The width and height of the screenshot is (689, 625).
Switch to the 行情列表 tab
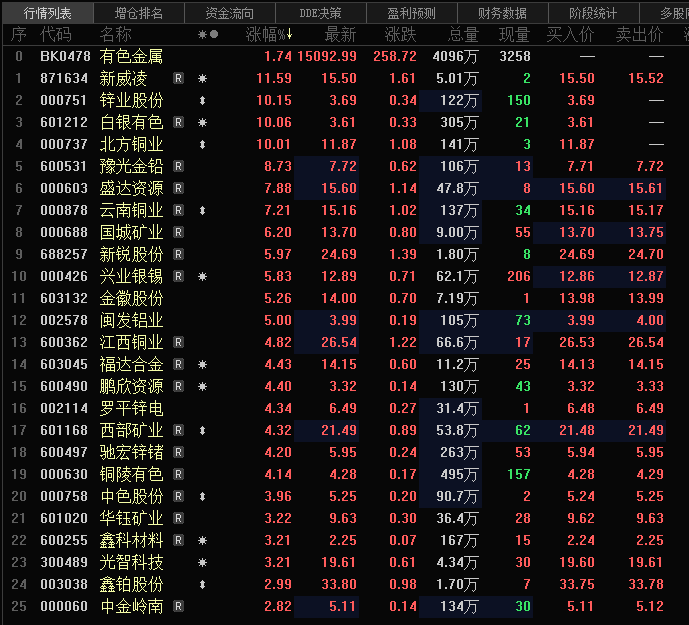pyautogui.click(x=47, y=13)
